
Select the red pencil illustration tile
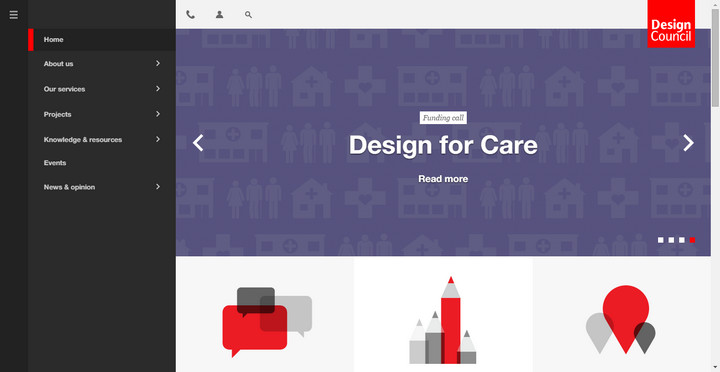point(443,315)
